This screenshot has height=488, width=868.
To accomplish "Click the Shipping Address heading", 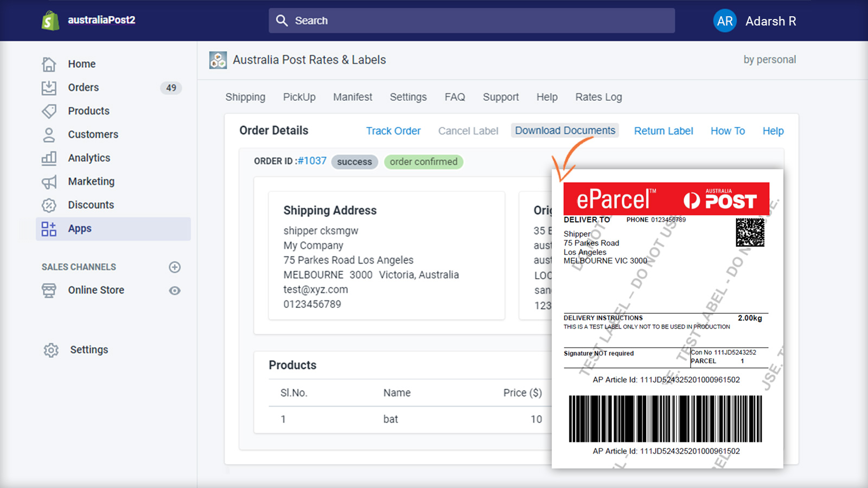I will (x=330, y=210).
